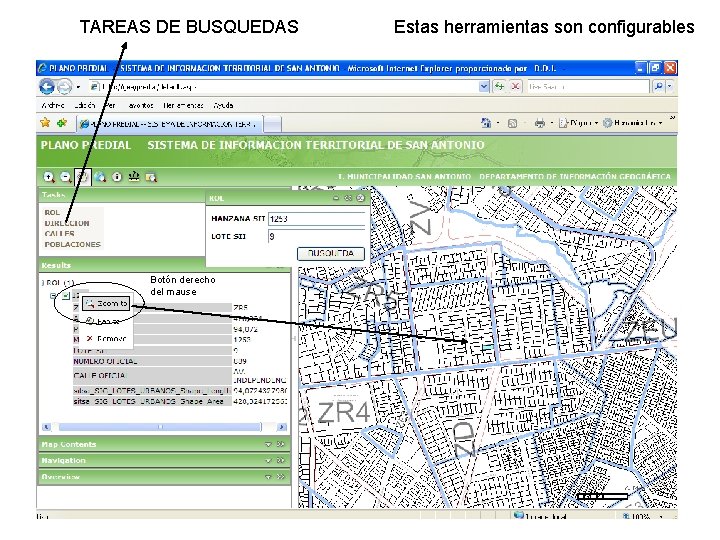Open a new blank browser tab

coord(272,124)
